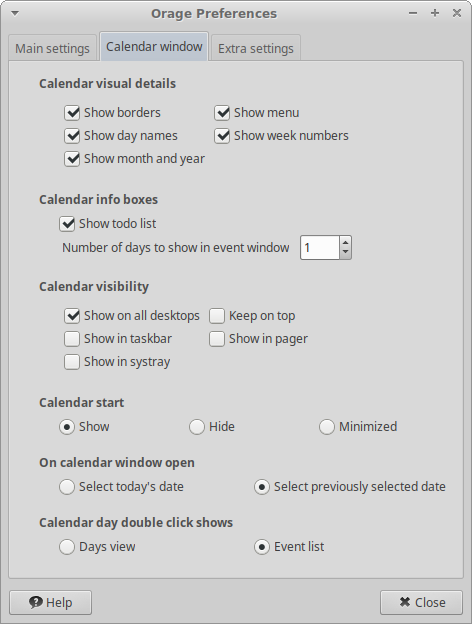This screenshot has height=624, width=472.
Task: Uncheck Show borders checkbox
Action: click(72, 113)
